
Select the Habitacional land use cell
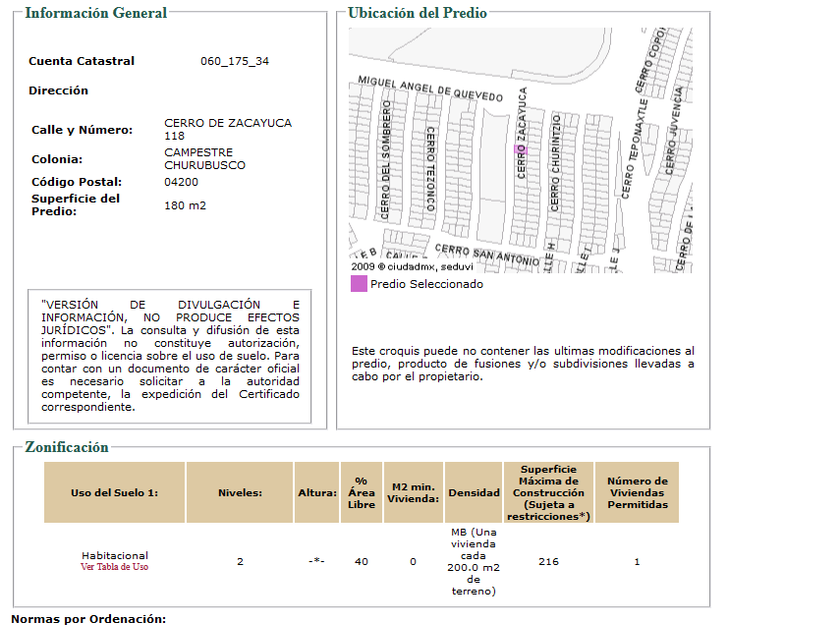coord(115,556)
